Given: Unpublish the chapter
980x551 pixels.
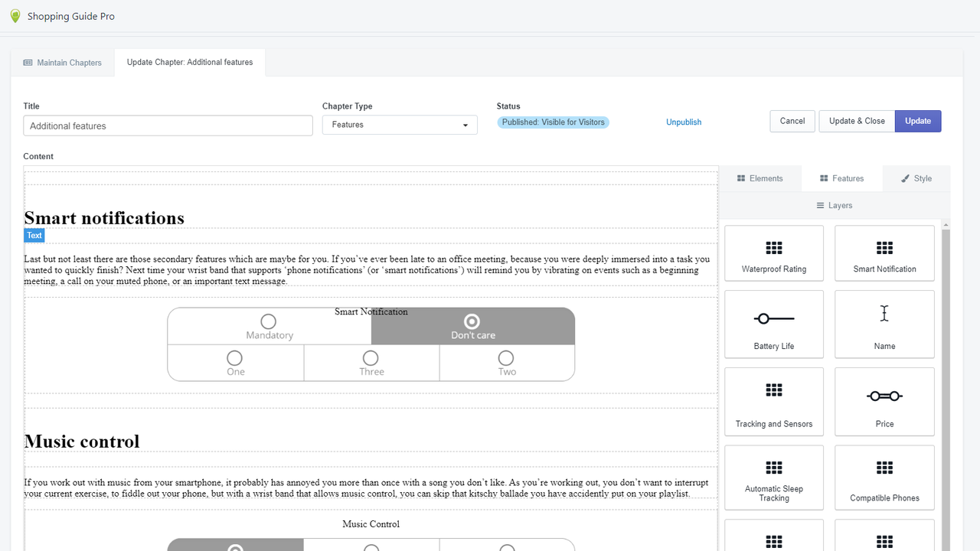Looking at the screenshot, I should coord(683,122).
